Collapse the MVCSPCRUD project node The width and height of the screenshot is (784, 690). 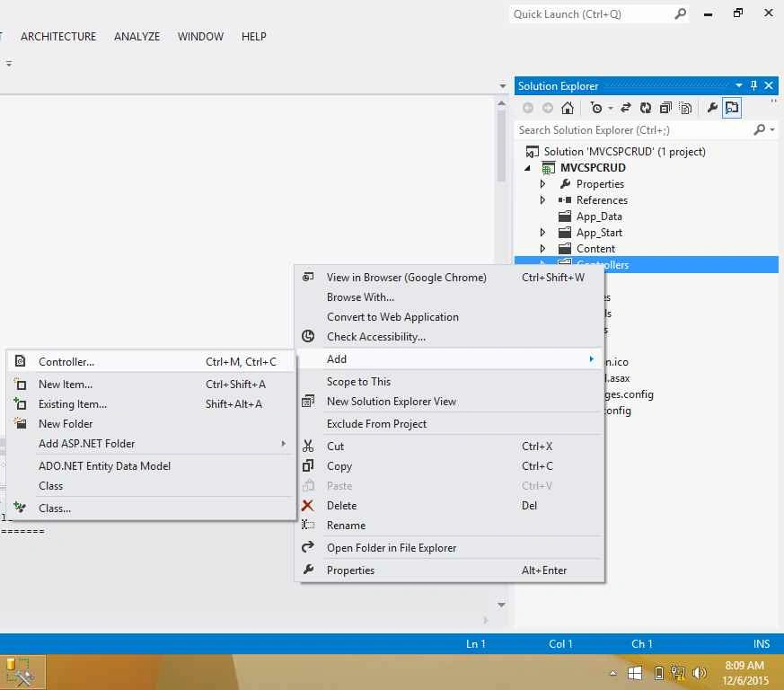(527, 168)
